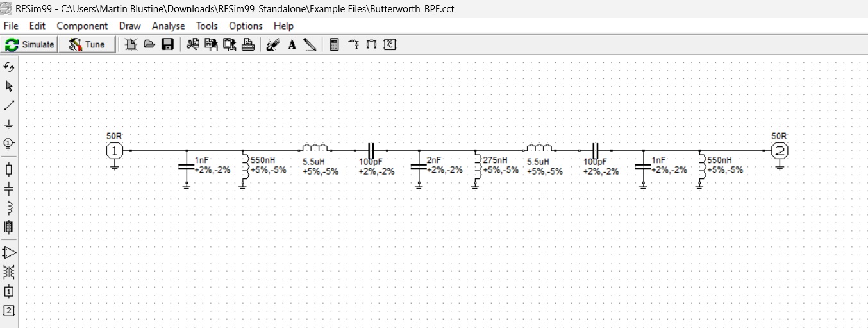The height and width of the screenshot is (328, 868).
Task: Click the Simulate button
Action: pos(30,44)
